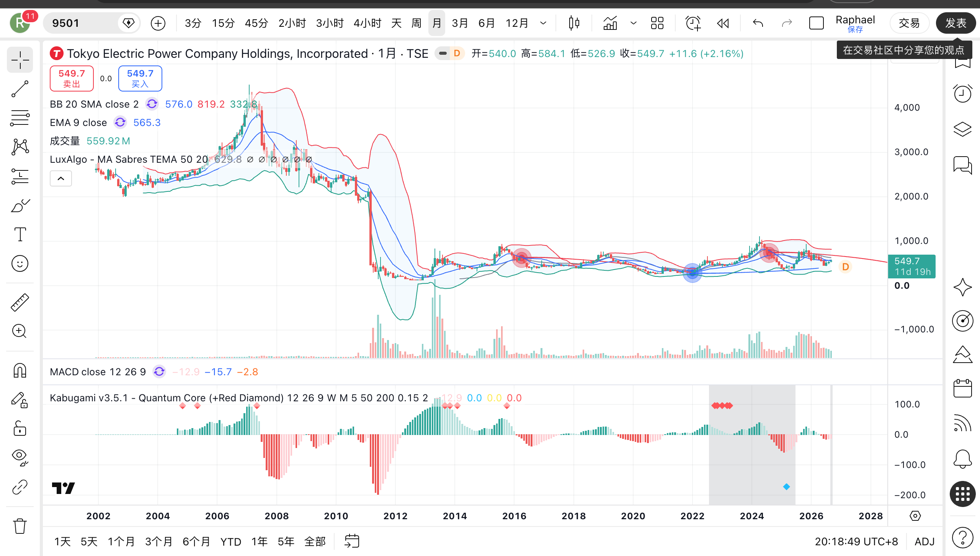The width and height of the screenshot is (980, 556).
Task: Open the notifications bell panel
Action: [x=962, y=459]
